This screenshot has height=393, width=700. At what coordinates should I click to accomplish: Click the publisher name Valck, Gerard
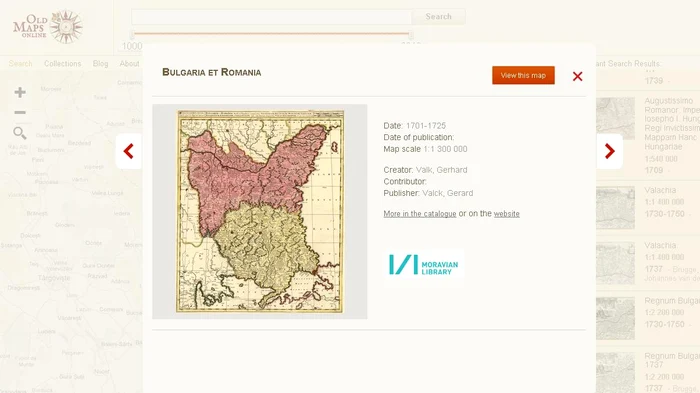pyautogui.click(x=447, y=193)
